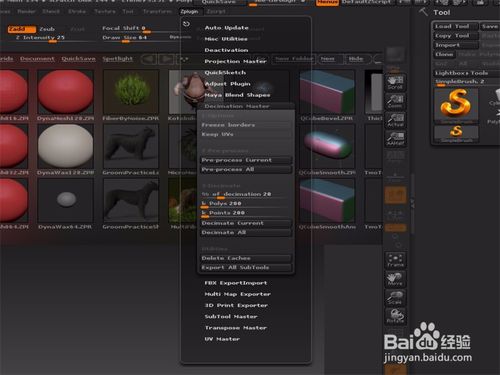500x375 pixels.
Task: Open the Zplugin menu
Action: click(189, 12)
